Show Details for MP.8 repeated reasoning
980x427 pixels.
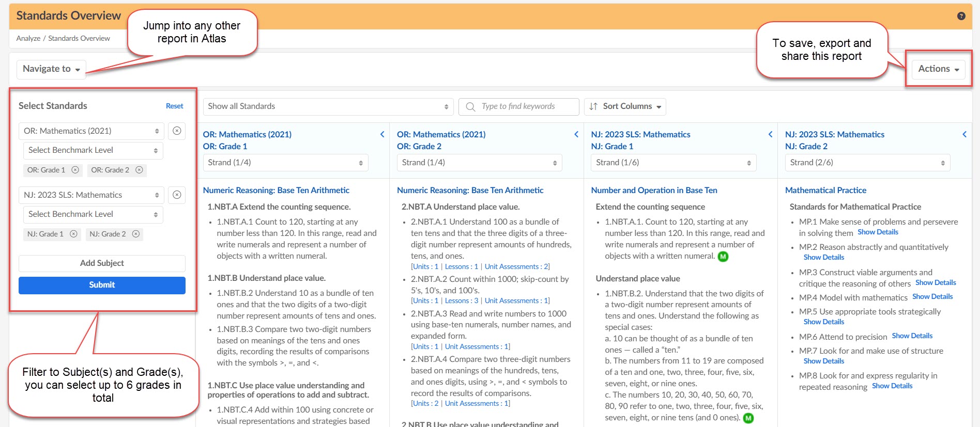click(x=892, y=386)
